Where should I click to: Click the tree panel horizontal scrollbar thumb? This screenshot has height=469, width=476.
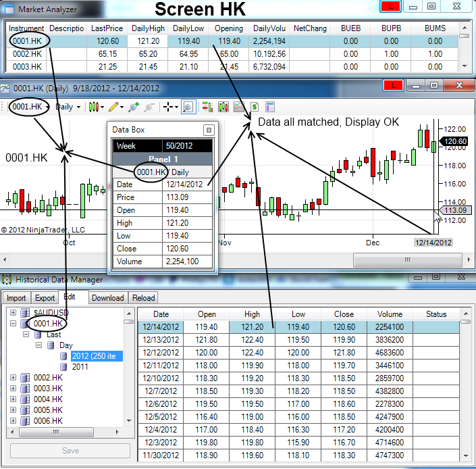click(56, 432)
